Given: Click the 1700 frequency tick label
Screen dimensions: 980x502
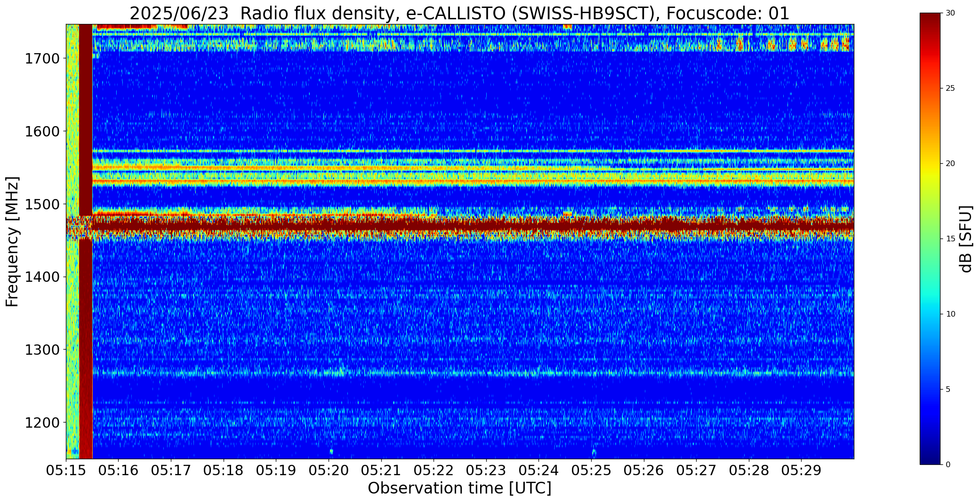Looking at the screenshot, I should pos(42,59).
